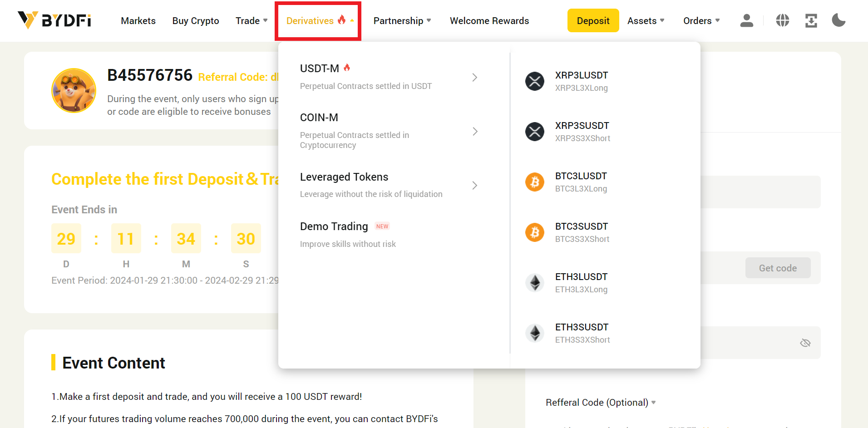Viewport: 868px width, 428px height.
Task: Click the BYDFi logo
Action: click(x=54, y=20)
